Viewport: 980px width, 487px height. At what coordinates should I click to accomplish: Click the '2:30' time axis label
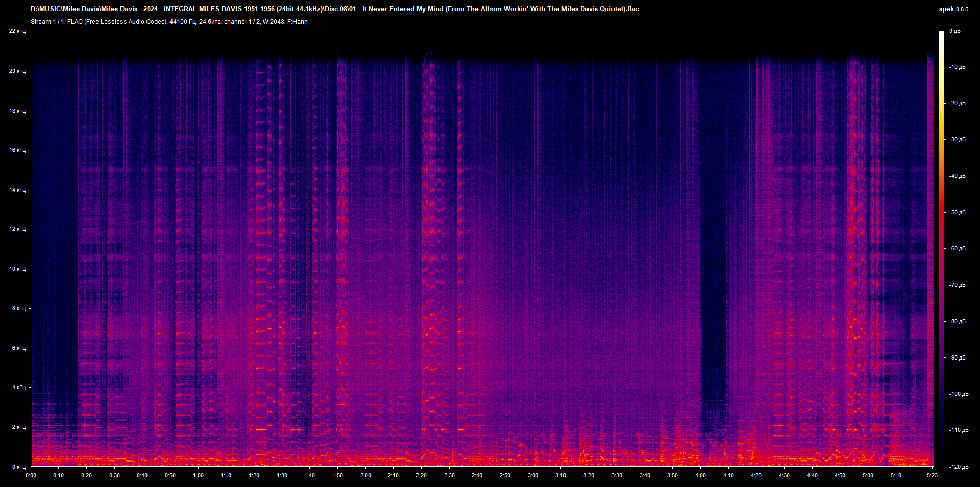[449, 475]
